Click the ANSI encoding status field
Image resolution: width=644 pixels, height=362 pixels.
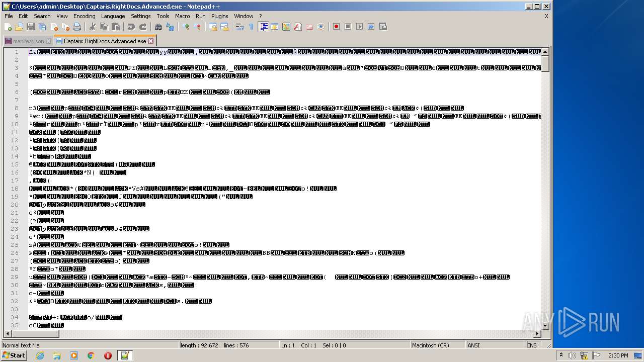pos(495,345)
